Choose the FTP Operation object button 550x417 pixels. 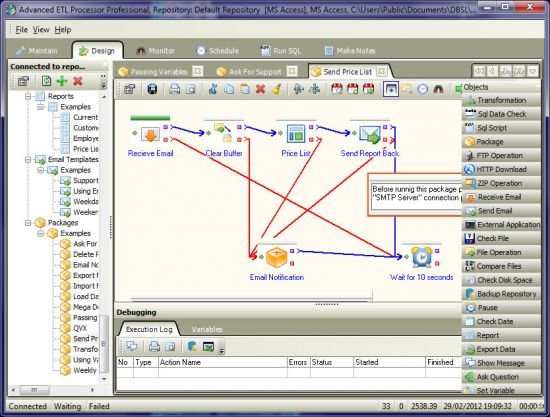click(x=502, y=155)
